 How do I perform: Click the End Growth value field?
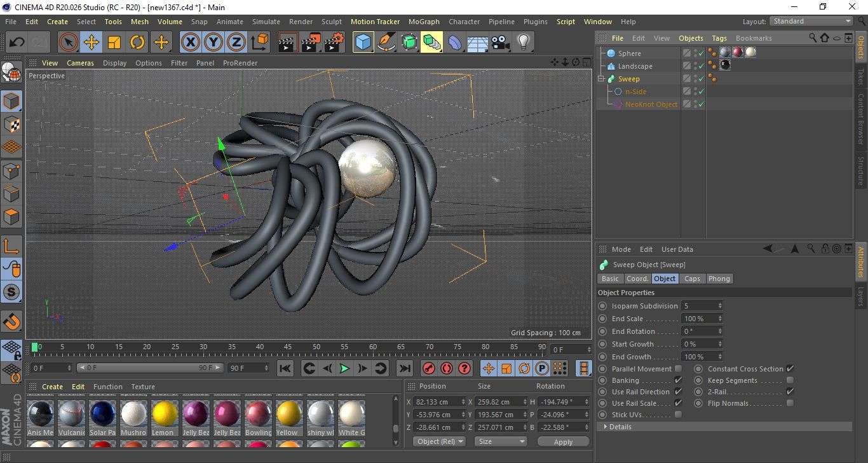702,357
